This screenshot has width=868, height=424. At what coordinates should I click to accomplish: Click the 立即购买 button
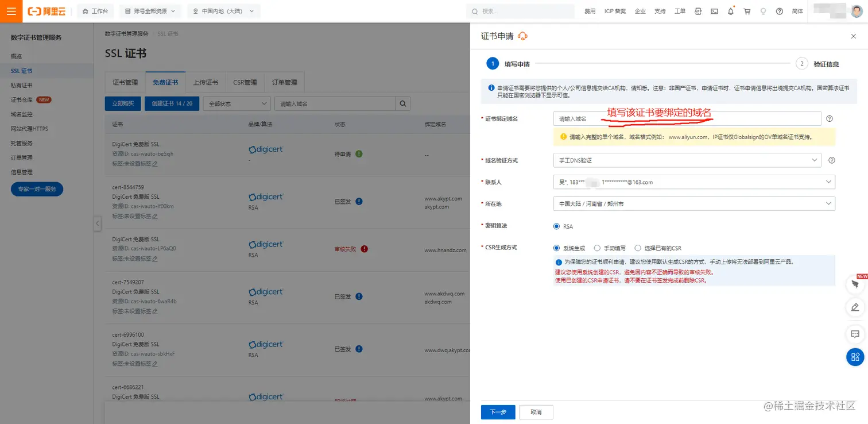coord(123,103)
